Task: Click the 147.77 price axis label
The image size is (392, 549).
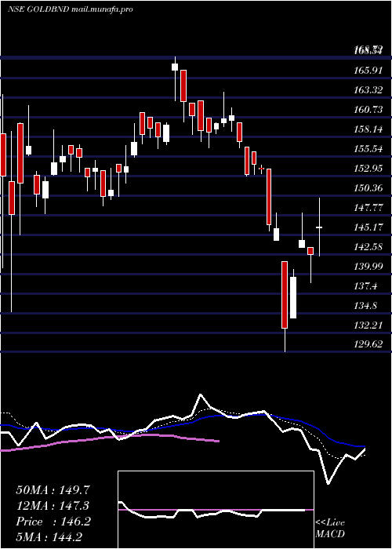Action: tap(368, 208)
